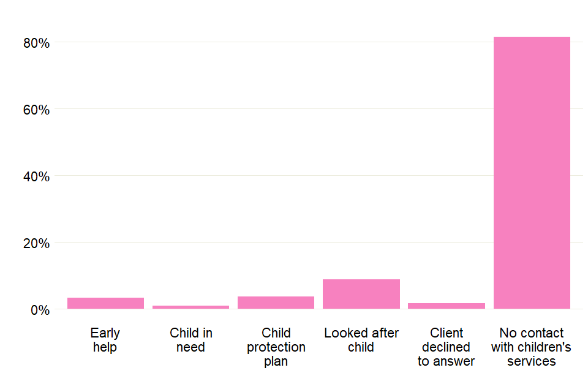588x392 pixels.
Task: Select the "Child protection plan" label text
Action: 276,347
